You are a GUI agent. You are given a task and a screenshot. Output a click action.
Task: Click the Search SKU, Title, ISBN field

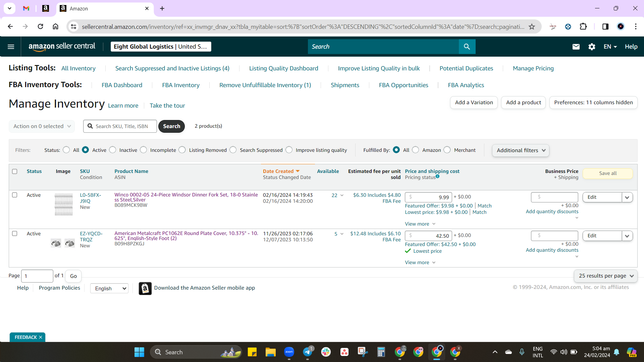click(120, 126)
